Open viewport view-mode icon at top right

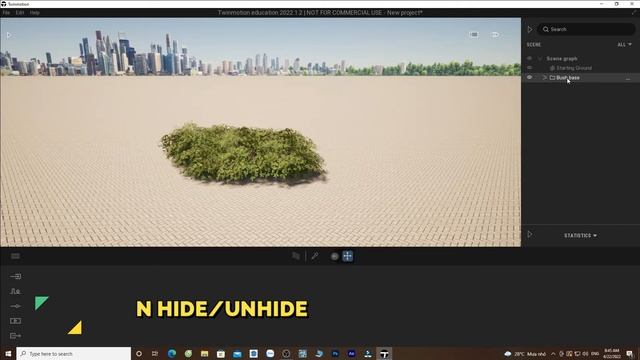pos(473,35)
